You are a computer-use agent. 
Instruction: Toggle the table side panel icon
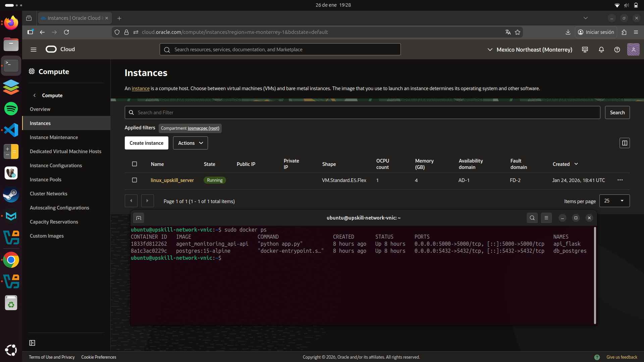pyautogui.click(x=625, y=143)
